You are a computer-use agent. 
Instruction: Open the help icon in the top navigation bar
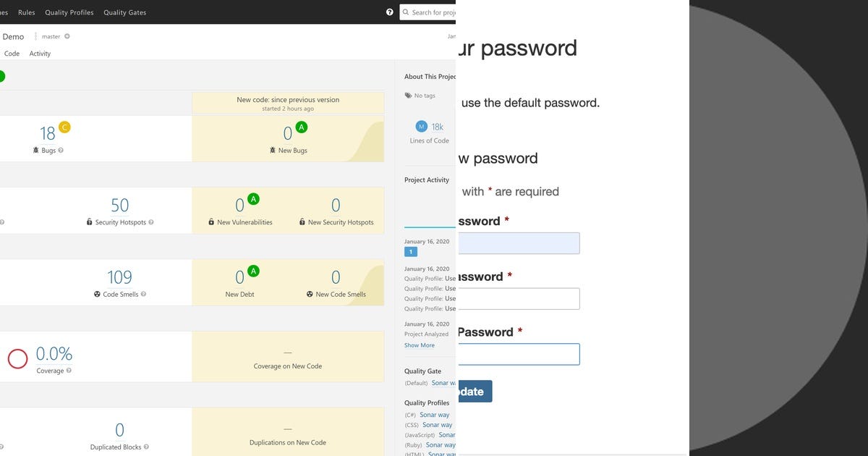[390, 12]
